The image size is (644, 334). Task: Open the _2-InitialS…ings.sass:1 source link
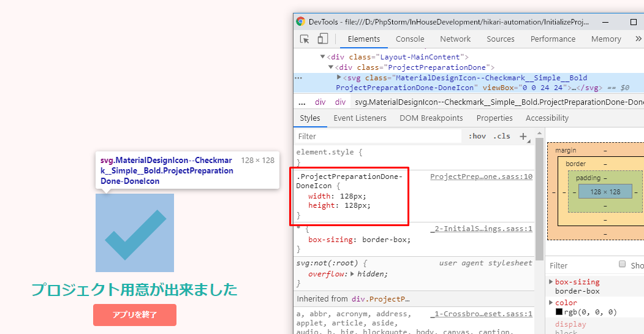coord(482,229)
